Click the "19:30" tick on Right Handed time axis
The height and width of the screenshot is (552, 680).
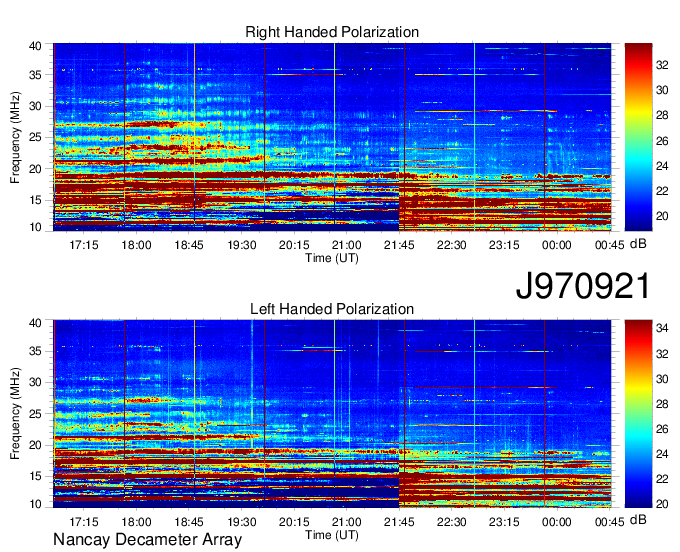242,245
